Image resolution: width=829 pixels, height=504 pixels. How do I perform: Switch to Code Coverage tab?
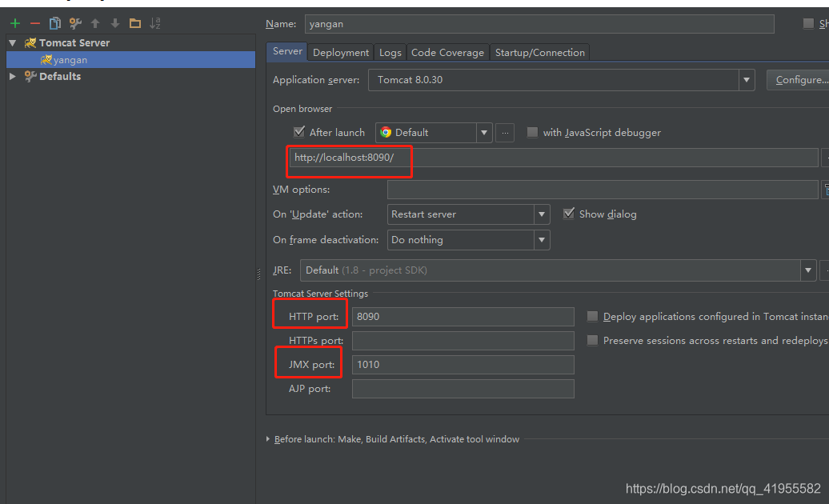click(x=448, y=52)
